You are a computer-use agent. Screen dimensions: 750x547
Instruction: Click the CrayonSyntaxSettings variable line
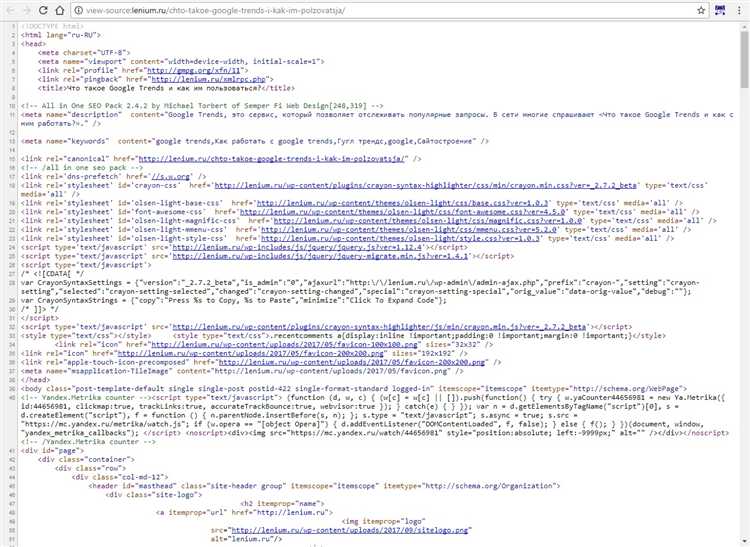[x=360, y=287]
